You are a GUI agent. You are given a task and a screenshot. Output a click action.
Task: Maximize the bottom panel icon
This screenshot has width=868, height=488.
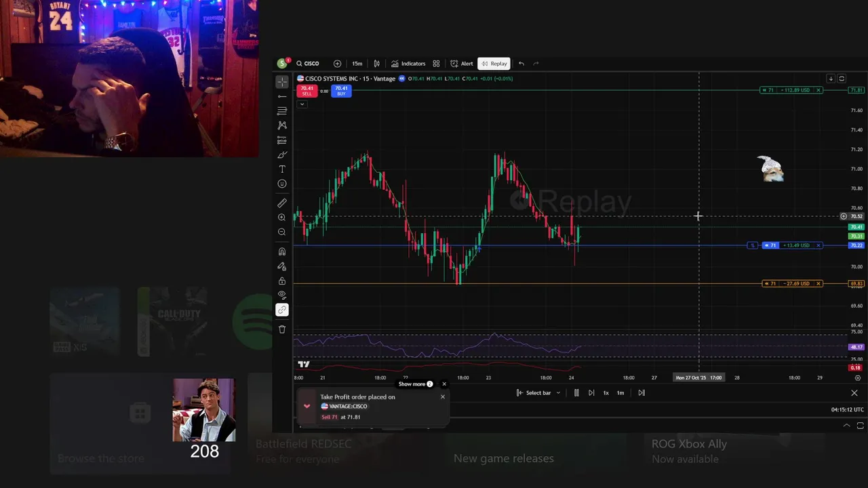coord(861,426)
